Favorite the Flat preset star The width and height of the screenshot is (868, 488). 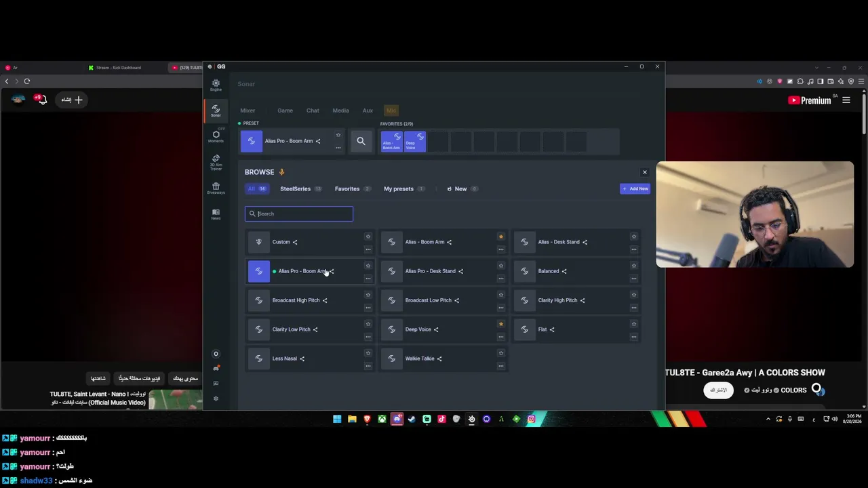pos(634,324)
